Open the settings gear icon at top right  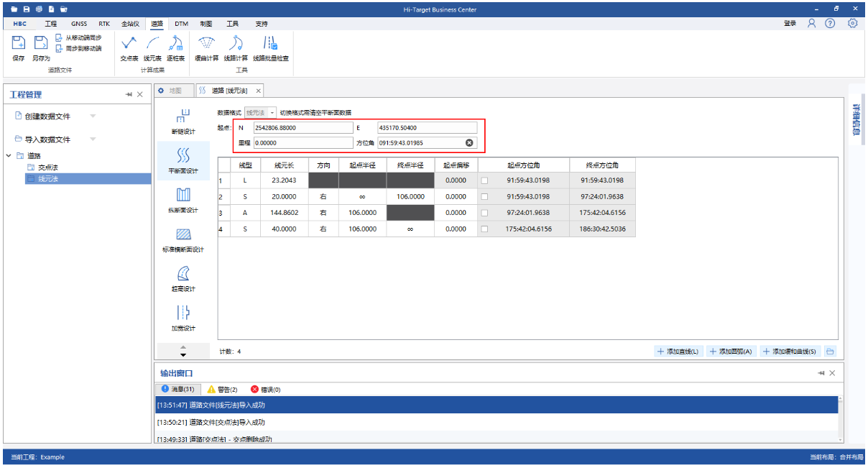[853, 23]
